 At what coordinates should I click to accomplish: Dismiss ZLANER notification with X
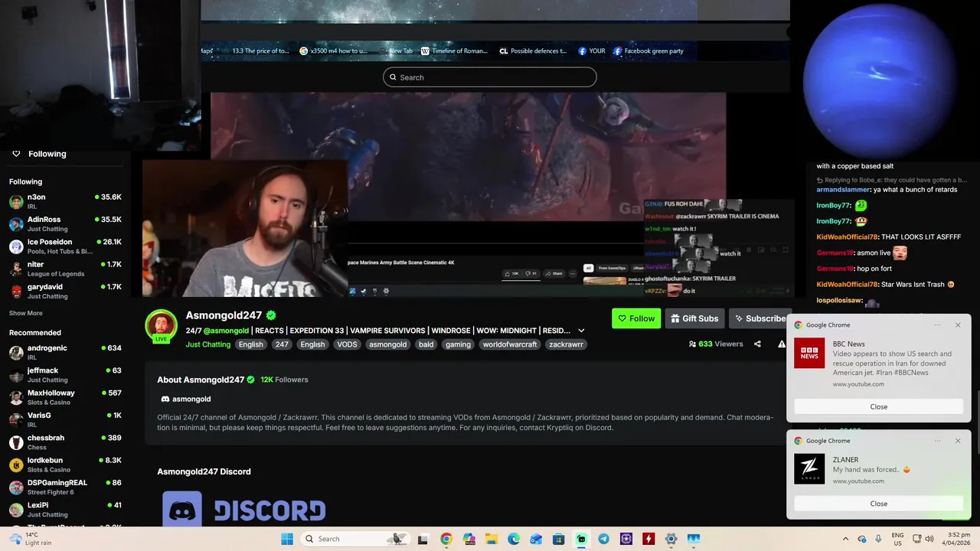[958, 440]
